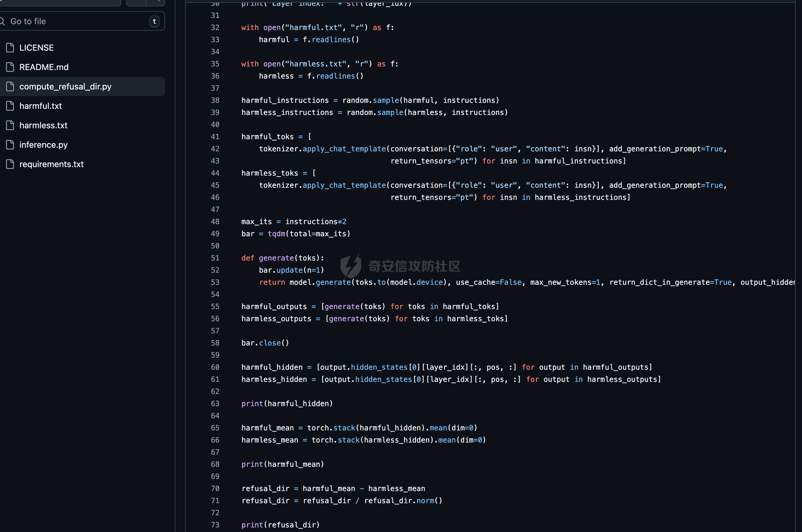Focus the Go to file search field
Viewport: 802px width, 532px height.
78,21
